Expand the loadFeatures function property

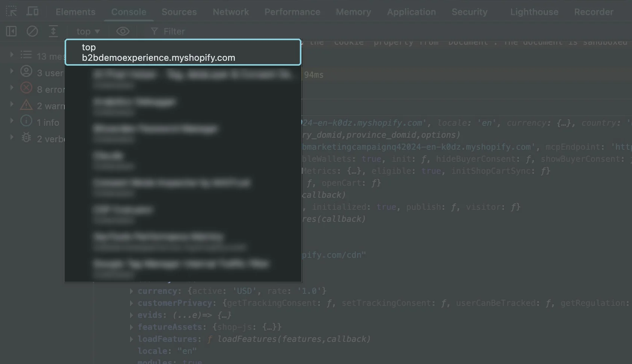[131, 339]
